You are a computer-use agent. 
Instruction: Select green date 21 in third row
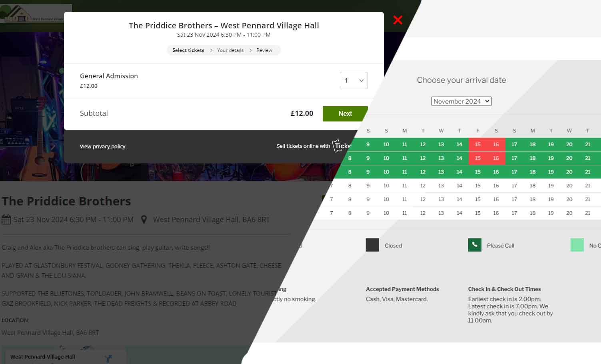click(588, 172)
